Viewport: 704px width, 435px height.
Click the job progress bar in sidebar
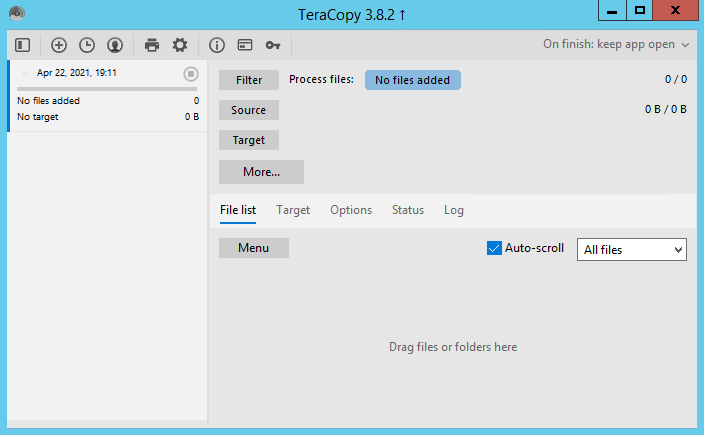[x=107, y=89]
